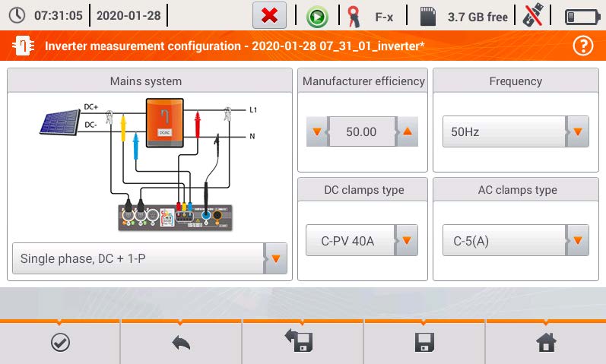The height and width of the screenshot is (364, 606).
Task: Click the checkmark confirm icon in bottom bar
Action: click(x=59, y=343)
